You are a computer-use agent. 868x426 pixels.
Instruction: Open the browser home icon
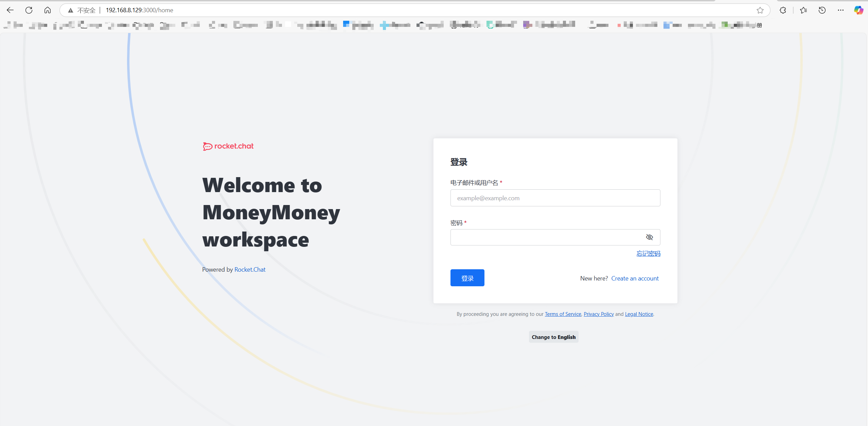(x=48, y=10)
